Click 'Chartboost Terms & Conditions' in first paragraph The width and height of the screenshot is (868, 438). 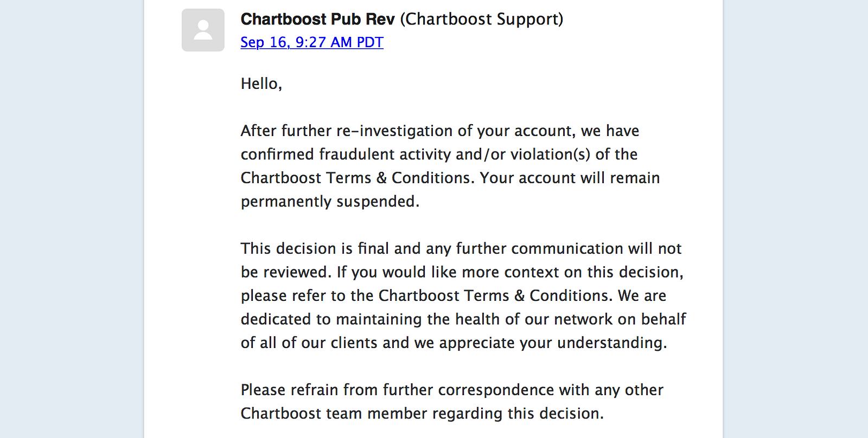357,178
